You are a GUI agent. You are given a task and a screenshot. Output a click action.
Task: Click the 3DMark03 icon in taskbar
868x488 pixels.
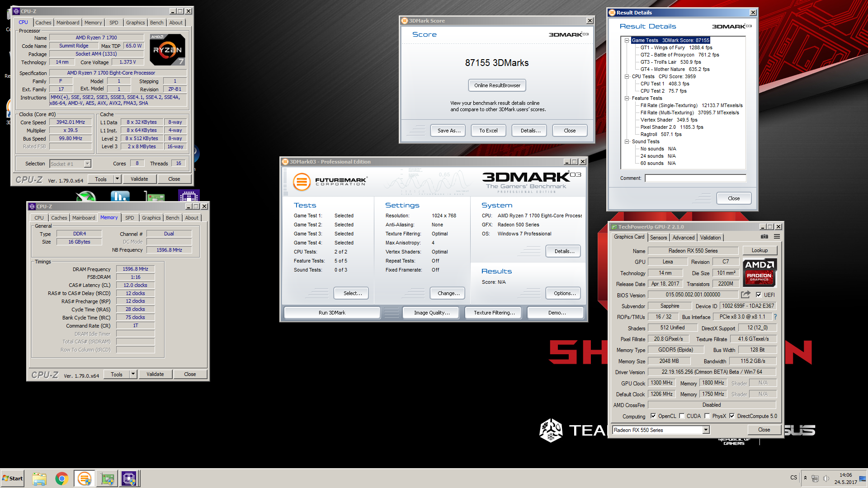click(x=84, y=479)
